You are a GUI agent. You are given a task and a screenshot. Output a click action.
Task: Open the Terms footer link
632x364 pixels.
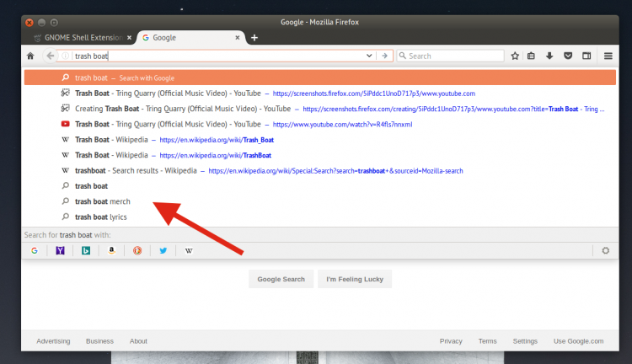point(487,341)
